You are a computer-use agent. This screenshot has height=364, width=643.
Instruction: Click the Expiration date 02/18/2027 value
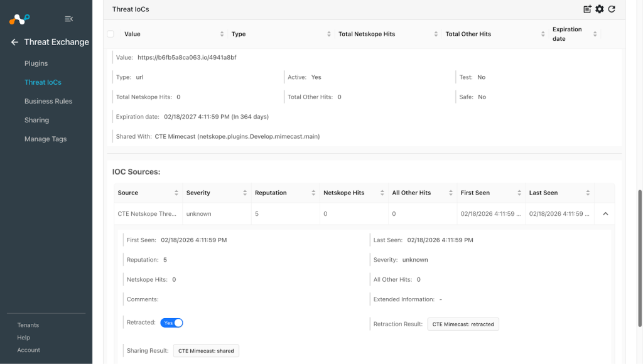click(x=216, y=117)
